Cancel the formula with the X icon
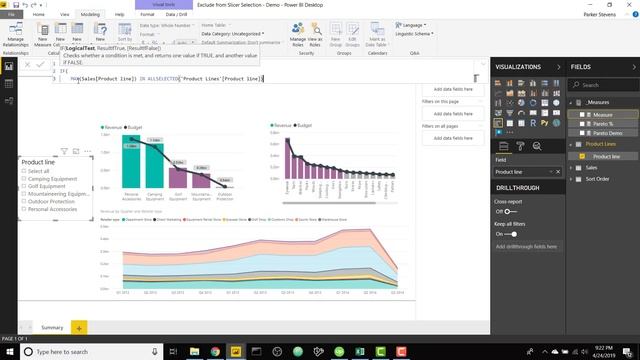This screenshot has width=640, height=360. click(27, 64)
